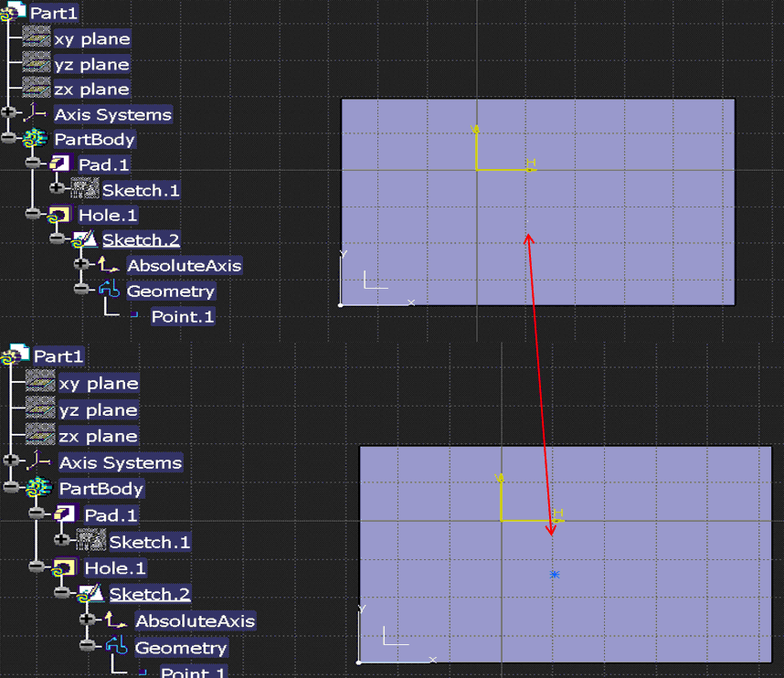This screenshot has width=784, height=678.
Task: Collapse Pad.1 node in the upper tree
Action: (x=33, y=163)
